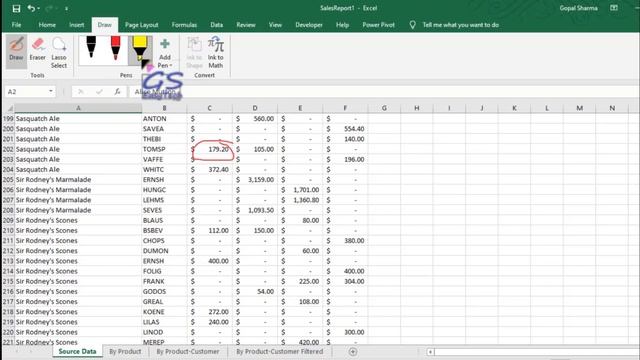
Task: Switch to the Formulas tab
Action: 184,25
